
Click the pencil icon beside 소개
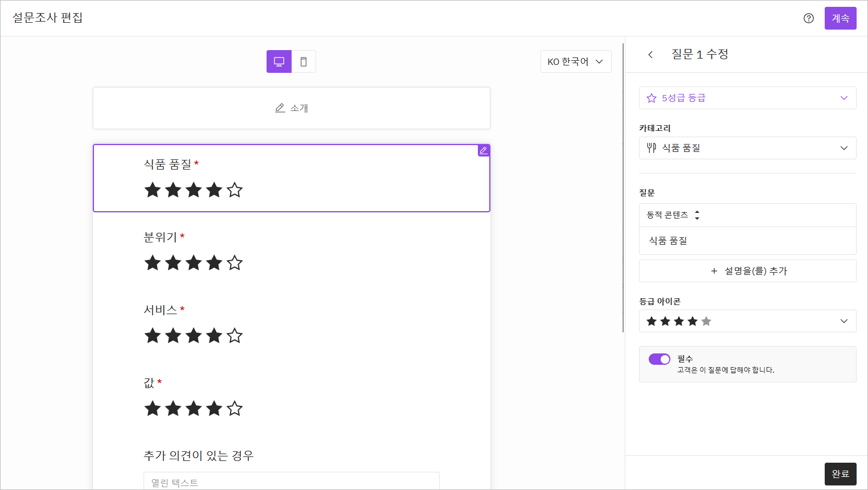280,108
